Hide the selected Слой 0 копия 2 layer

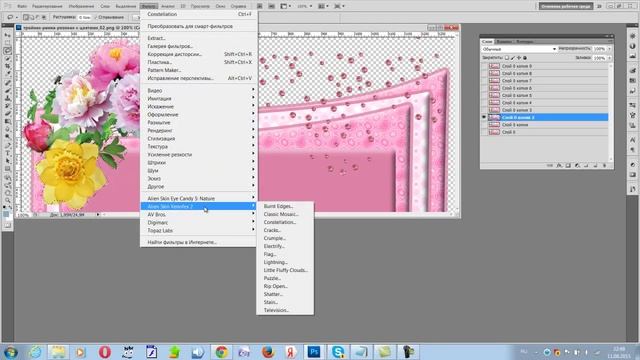pyautogui.click(x=484, y=118)
